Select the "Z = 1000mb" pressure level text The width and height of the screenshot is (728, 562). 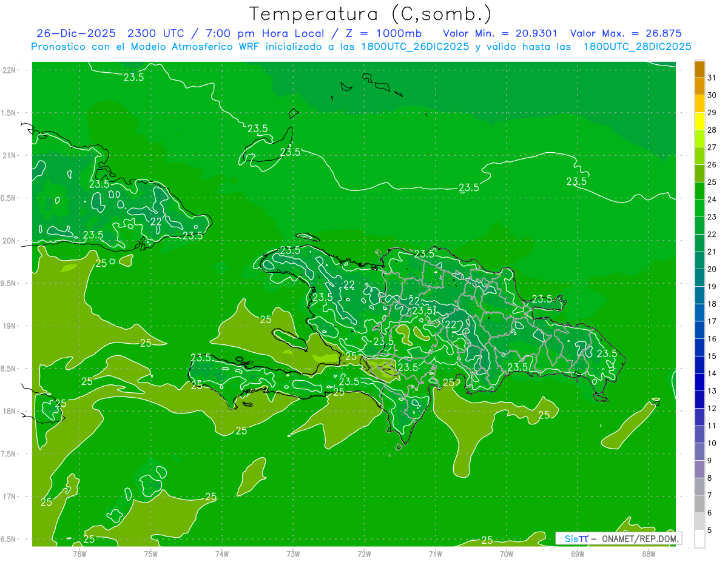(384, 33)
